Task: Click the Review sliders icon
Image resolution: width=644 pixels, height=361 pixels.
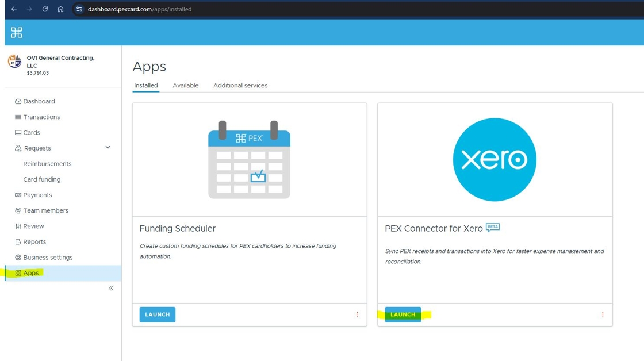Action: 18,226
